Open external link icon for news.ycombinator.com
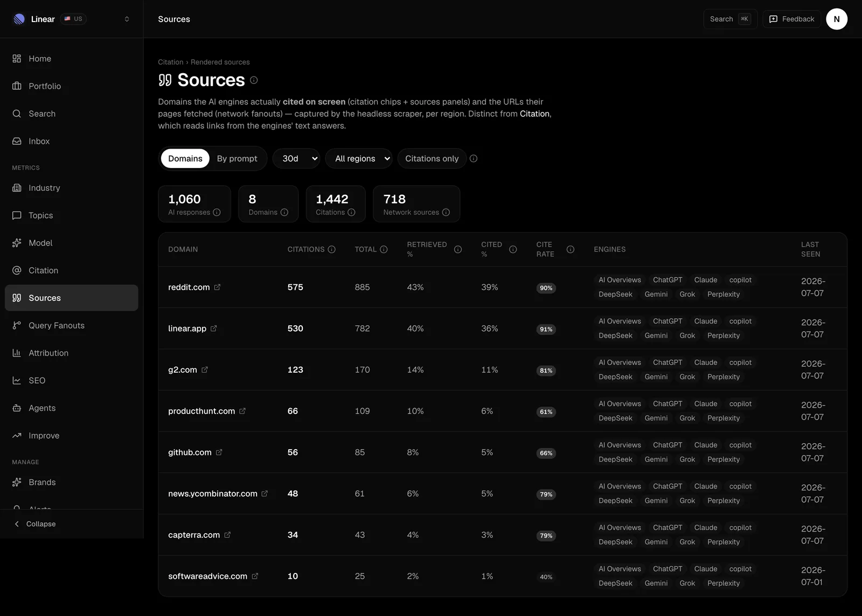 pyautogui.click(x=265, y=494)
